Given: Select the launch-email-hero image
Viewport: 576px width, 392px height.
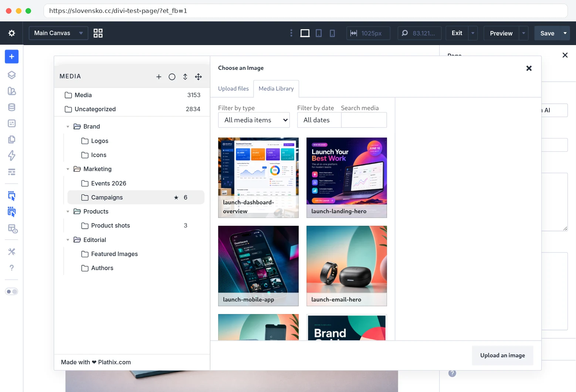Looking at the screenshot, I should [347, 266].
